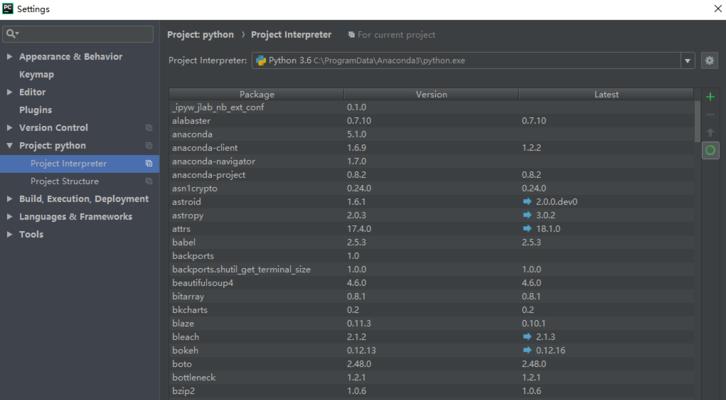This screenshot has height=400, width=726.
Task: Select the bleach package row
Action: [x=432, y=337]
